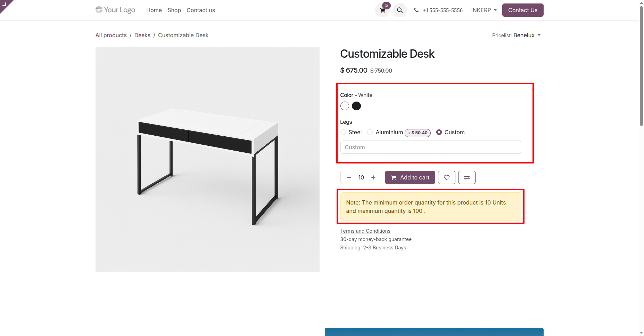Increase quantity with plus icon
644x336 pixels.
pos(373,177)
